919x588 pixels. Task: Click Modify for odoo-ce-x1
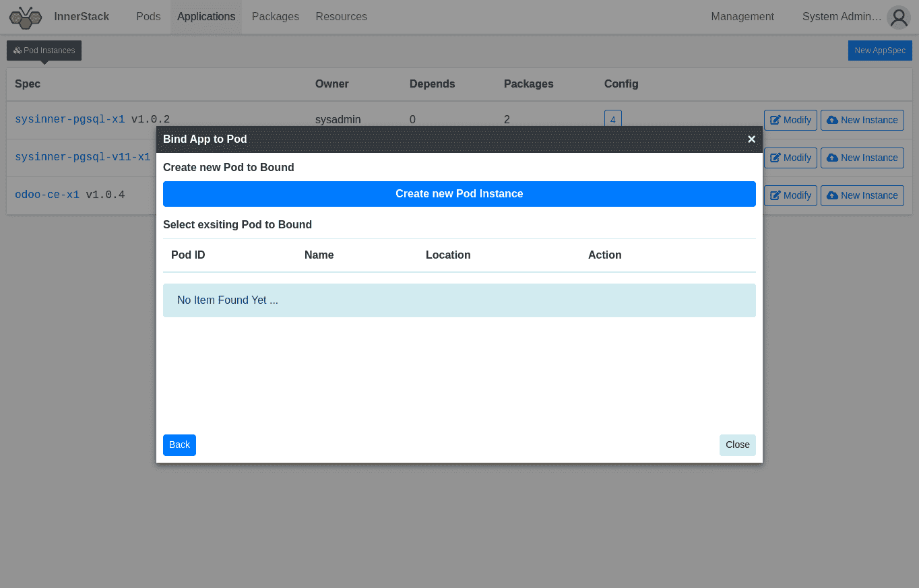point(790,195)
